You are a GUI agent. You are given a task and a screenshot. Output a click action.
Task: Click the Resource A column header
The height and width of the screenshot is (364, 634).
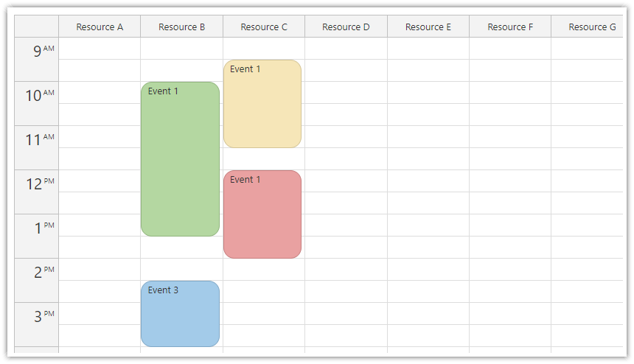(x=100, y=27)
